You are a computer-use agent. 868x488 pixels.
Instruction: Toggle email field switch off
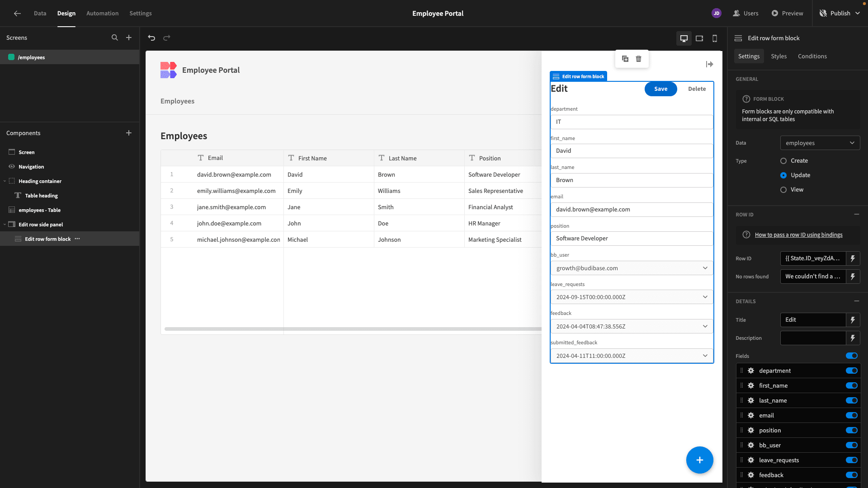[852, 415]
